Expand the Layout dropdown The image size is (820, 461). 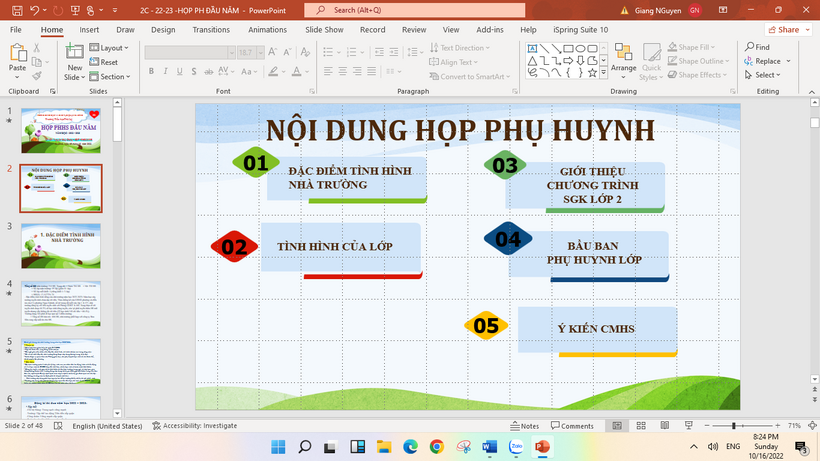[113, 47]
